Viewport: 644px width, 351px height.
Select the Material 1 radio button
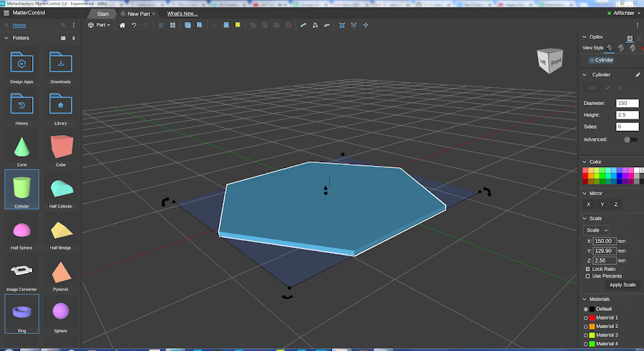pyautogui.click(x=586, y=317)
